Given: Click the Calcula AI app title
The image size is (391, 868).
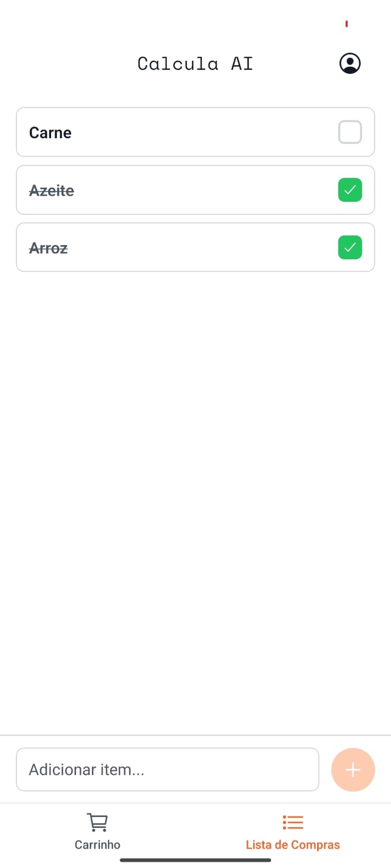Looking at the screenshot, I should (x=195, y=63).
